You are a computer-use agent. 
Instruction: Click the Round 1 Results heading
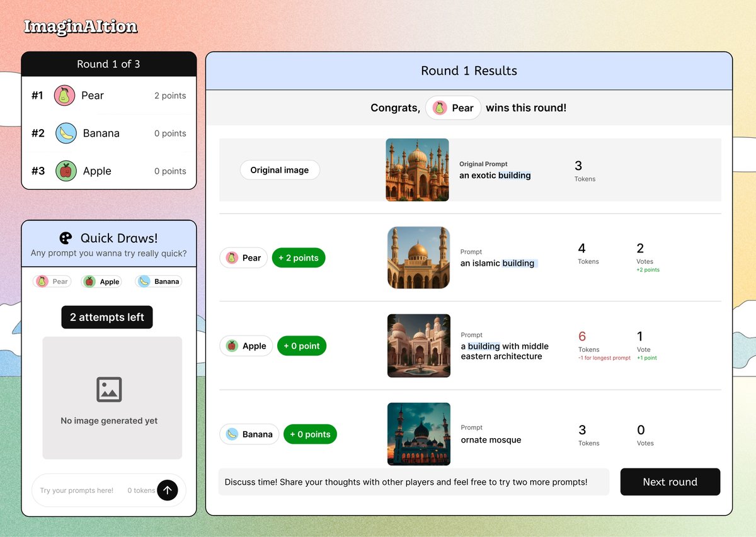click(x=469, y=71)
